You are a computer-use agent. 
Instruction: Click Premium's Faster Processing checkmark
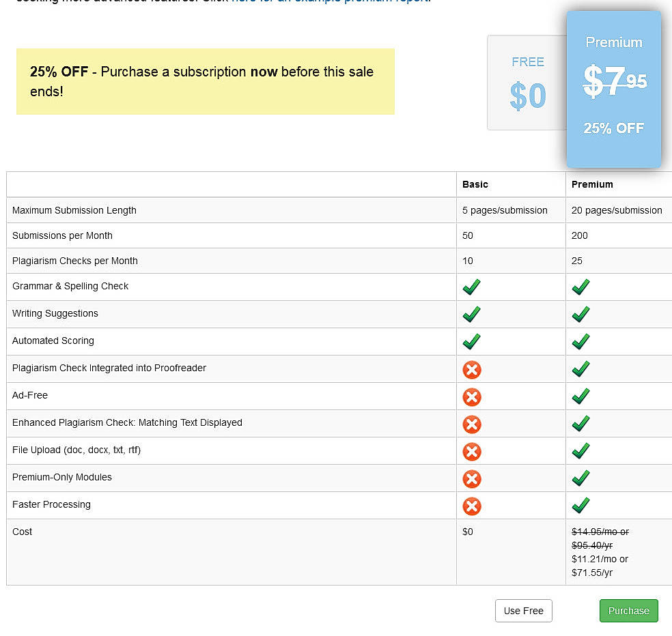tap(580, 506)
